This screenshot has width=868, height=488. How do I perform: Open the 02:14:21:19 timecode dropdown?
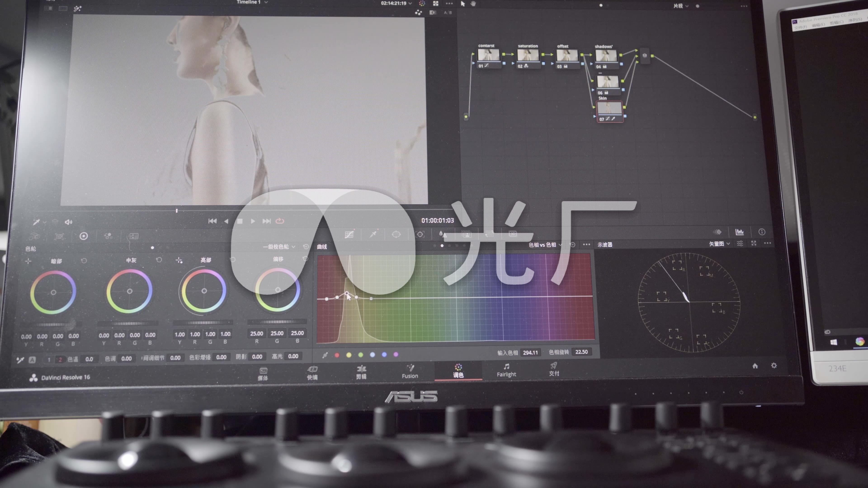point(396,3)
